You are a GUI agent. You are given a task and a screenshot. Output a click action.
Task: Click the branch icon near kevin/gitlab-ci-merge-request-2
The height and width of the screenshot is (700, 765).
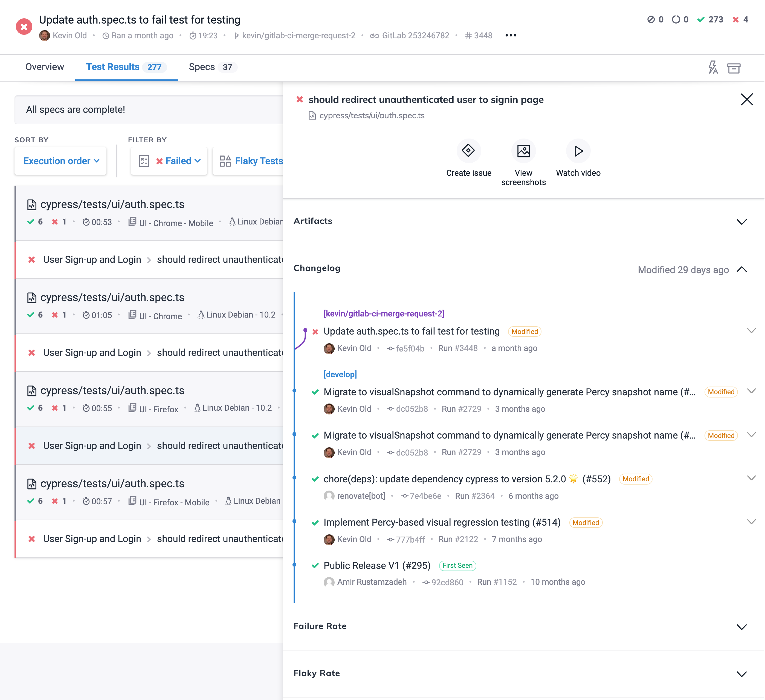point(236,35)
